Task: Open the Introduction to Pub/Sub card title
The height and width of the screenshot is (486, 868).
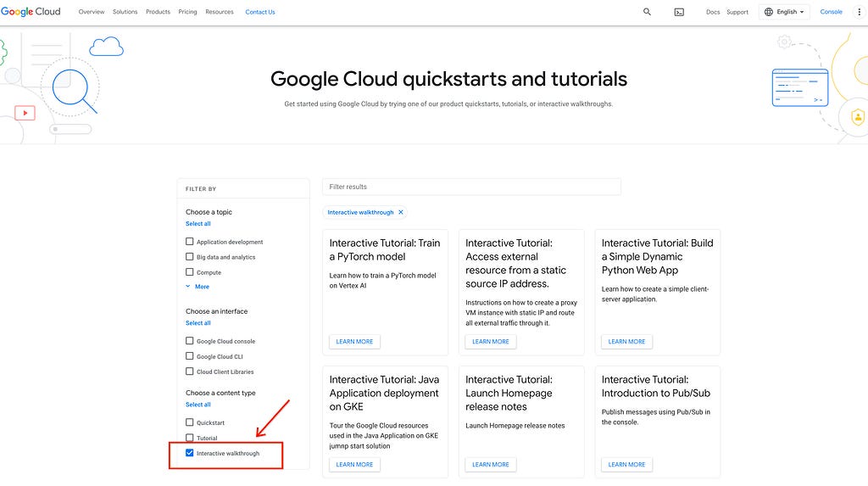Action: [656, 386]
